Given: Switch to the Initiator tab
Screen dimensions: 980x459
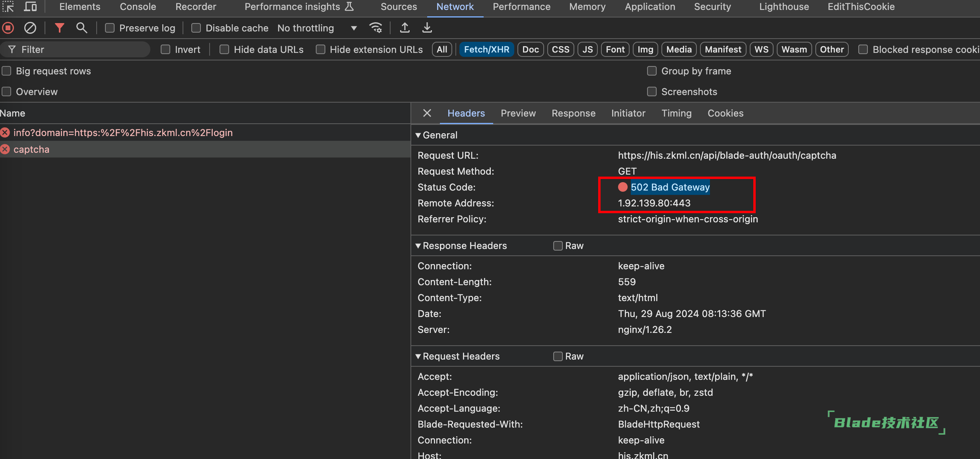Looking at the screenshot, I should 628,113.
